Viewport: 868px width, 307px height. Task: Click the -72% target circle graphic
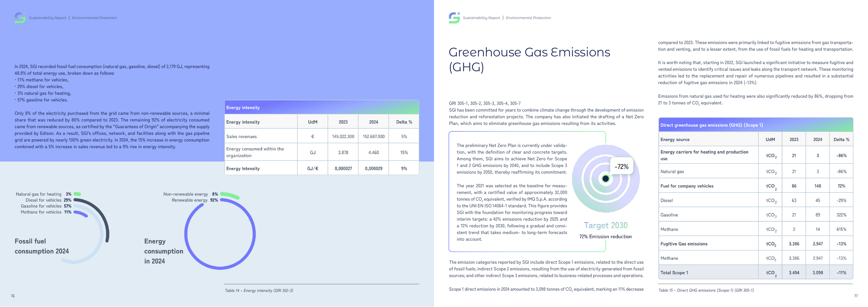605,179
